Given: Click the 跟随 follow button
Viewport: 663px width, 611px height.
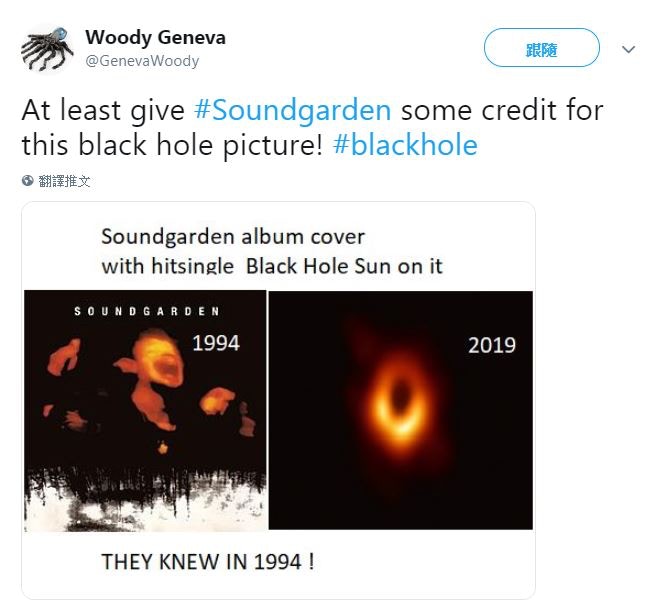Looking at the screenshot, I should tap(541, 48).
